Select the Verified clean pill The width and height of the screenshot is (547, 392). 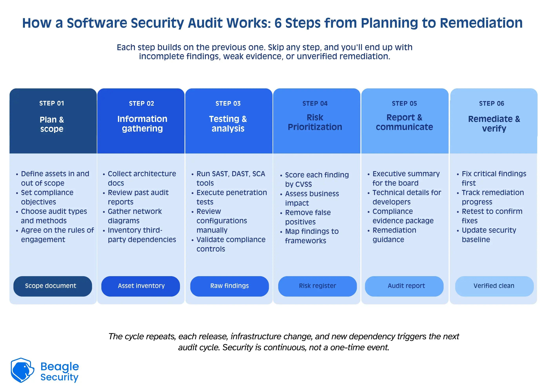[x=494, y=286]
